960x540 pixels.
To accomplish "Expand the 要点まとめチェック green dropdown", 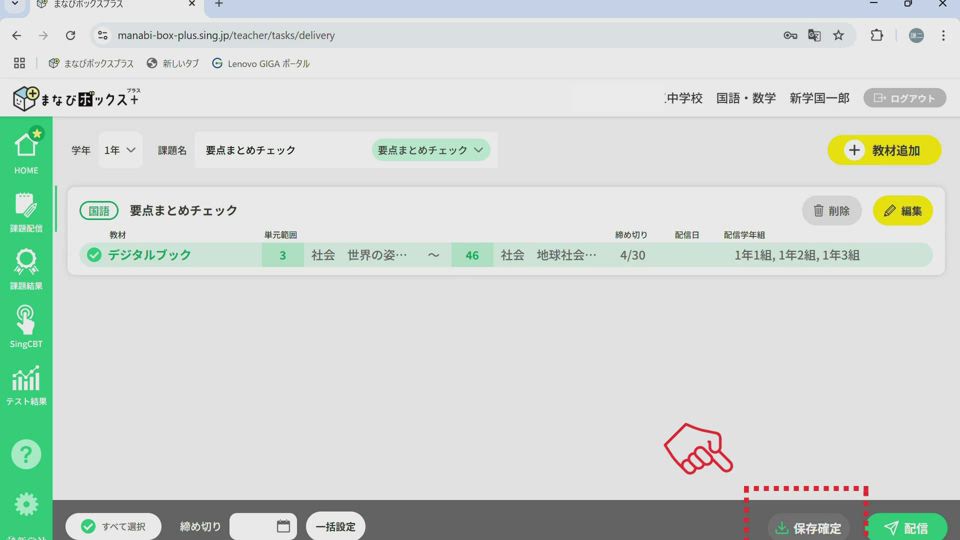I will coord(431,150).
